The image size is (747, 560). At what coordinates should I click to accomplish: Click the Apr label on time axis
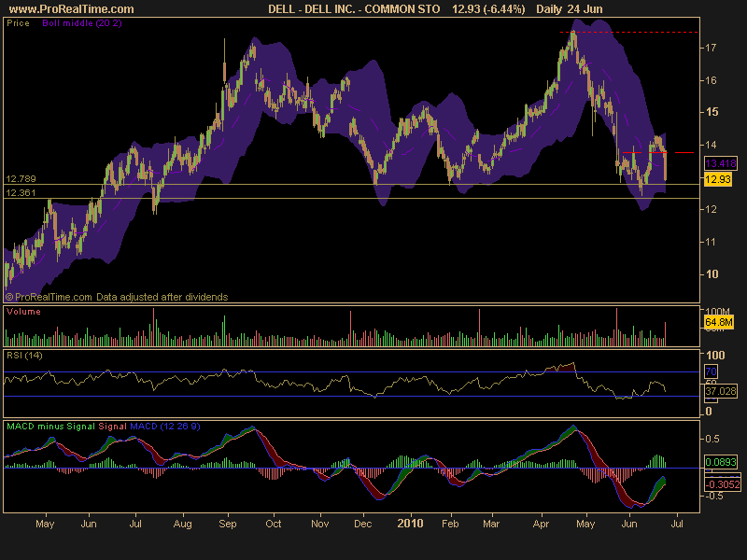pos(541,524)
